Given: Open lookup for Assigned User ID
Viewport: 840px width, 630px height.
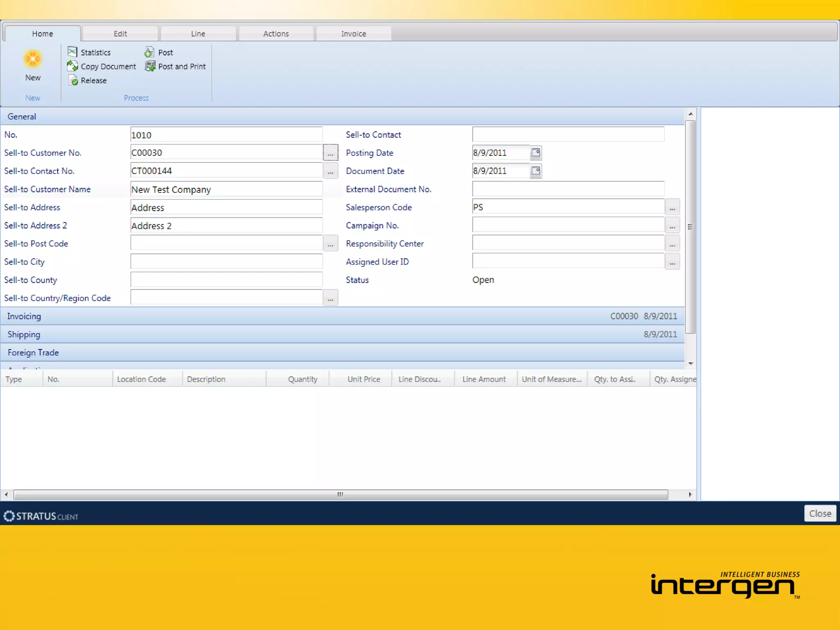Looking at the screenshot, I should click(672, 262).
